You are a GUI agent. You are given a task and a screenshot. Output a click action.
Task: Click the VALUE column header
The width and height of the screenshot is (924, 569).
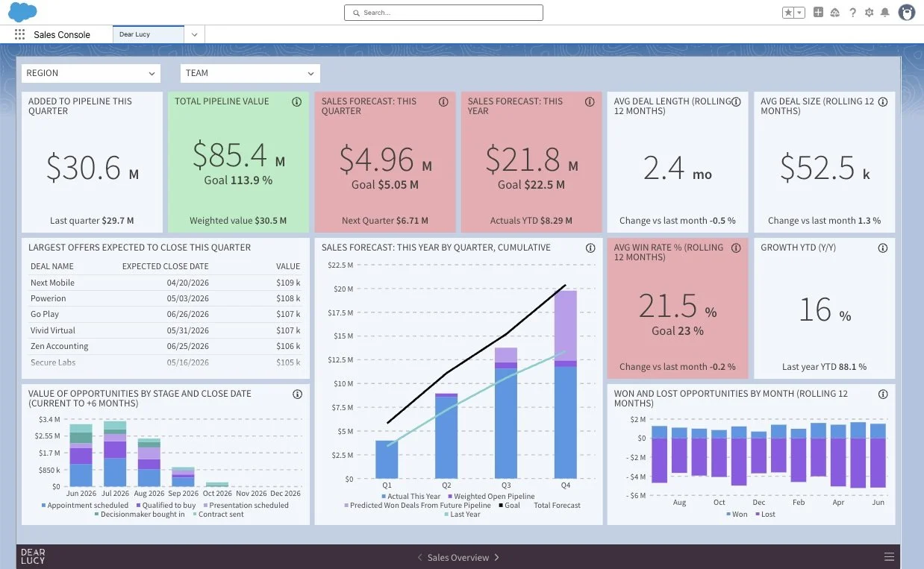click(x=288, y=266)
